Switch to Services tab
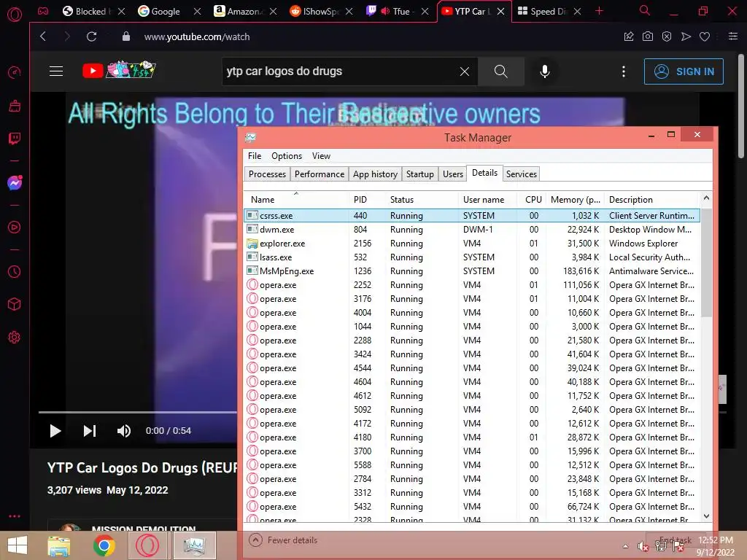747x560 pixels. [521, 174]
